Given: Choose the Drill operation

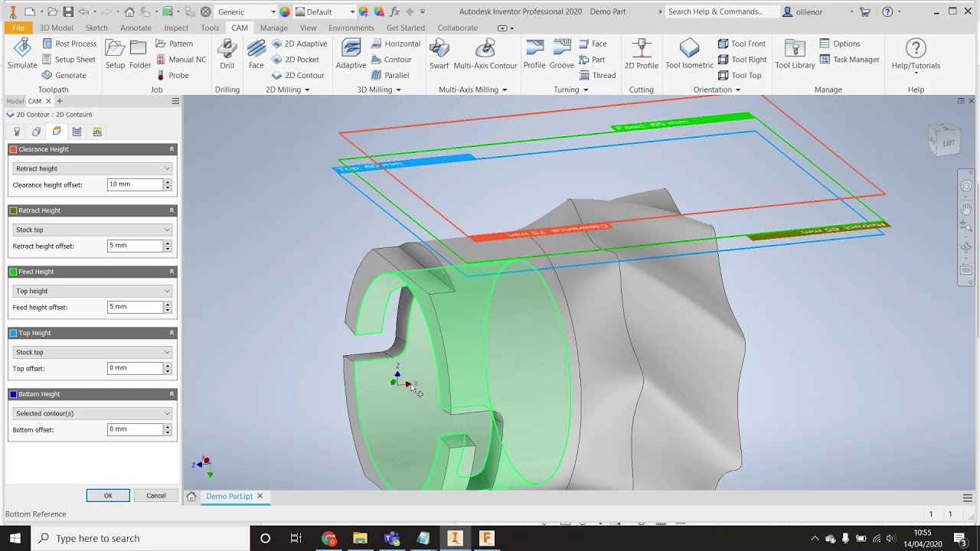Looking at the screenshot, I should click(x=227, y=54).
